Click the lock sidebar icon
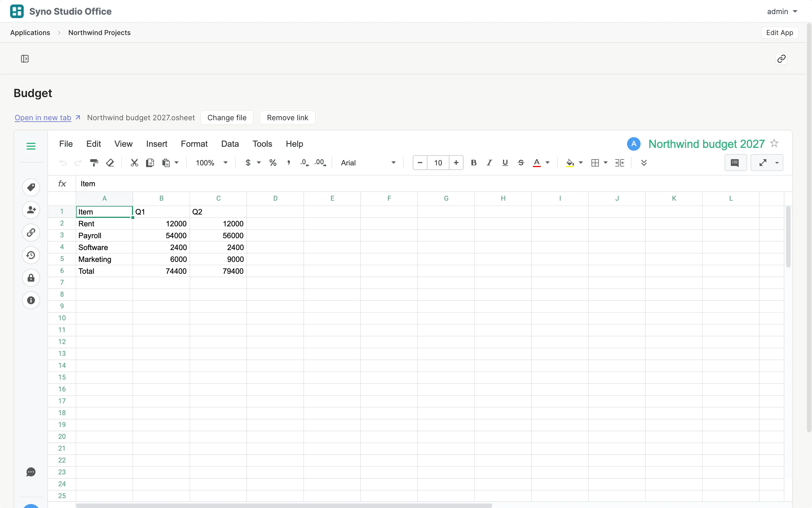The height and width of the screenshot is (508, 812). pos(31,278)
